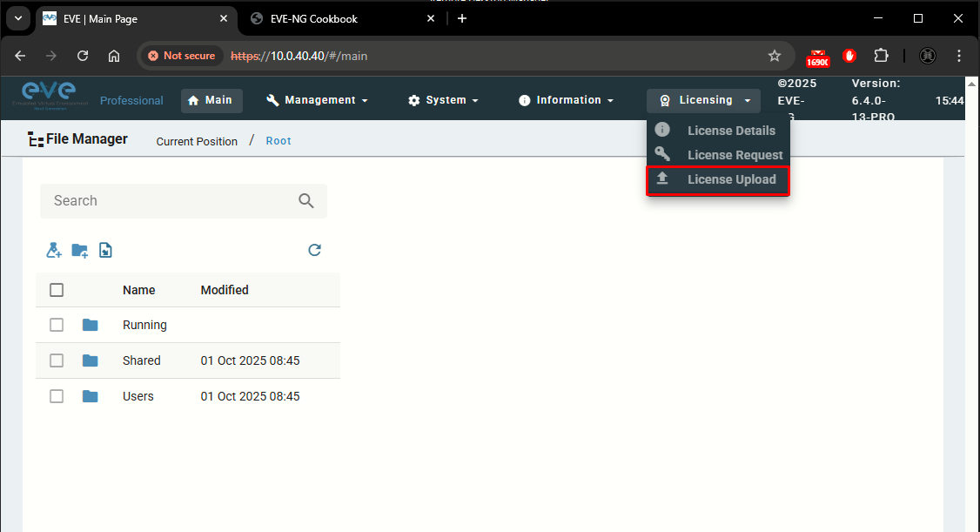
Task: Open a new browser tab
Action: (462, 19)
